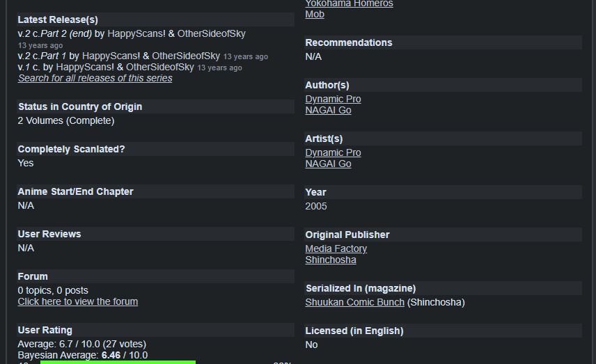Open the Shuukan Comic Bunch magazine link
Viewport: 596px width, 364px height.
[354, 302]
